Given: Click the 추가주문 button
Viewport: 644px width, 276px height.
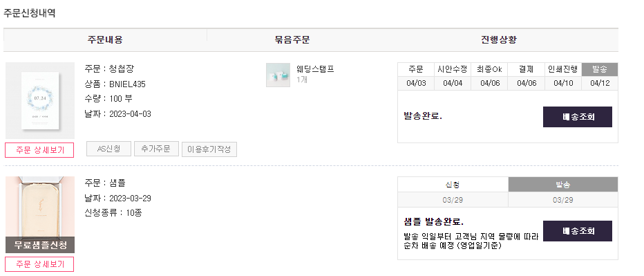Looking at the screenshot, I should (x=155, y=149).
